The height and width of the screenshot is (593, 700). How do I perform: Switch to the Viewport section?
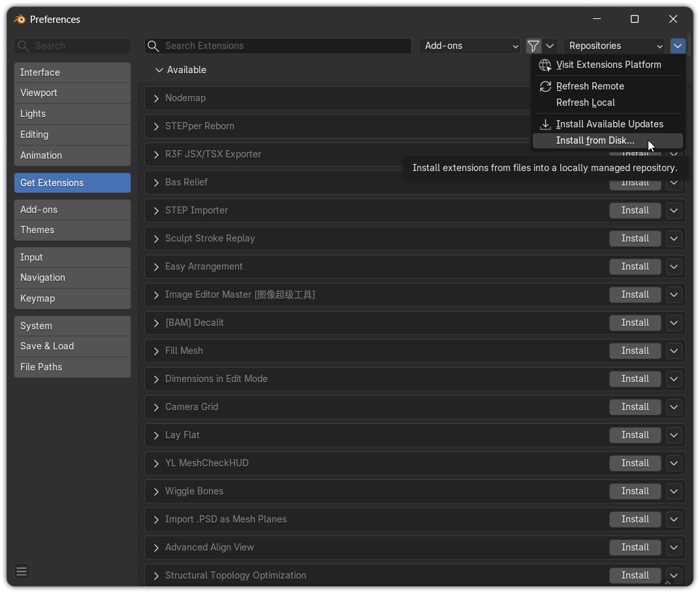[x=72, y=93]
